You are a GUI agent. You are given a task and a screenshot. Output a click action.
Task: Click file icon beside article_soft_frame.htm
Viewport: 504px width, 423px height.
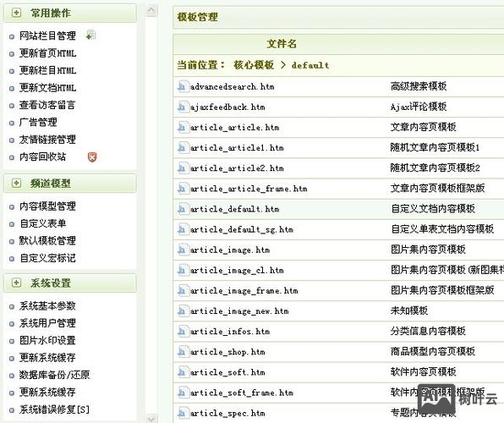point(183,393)
